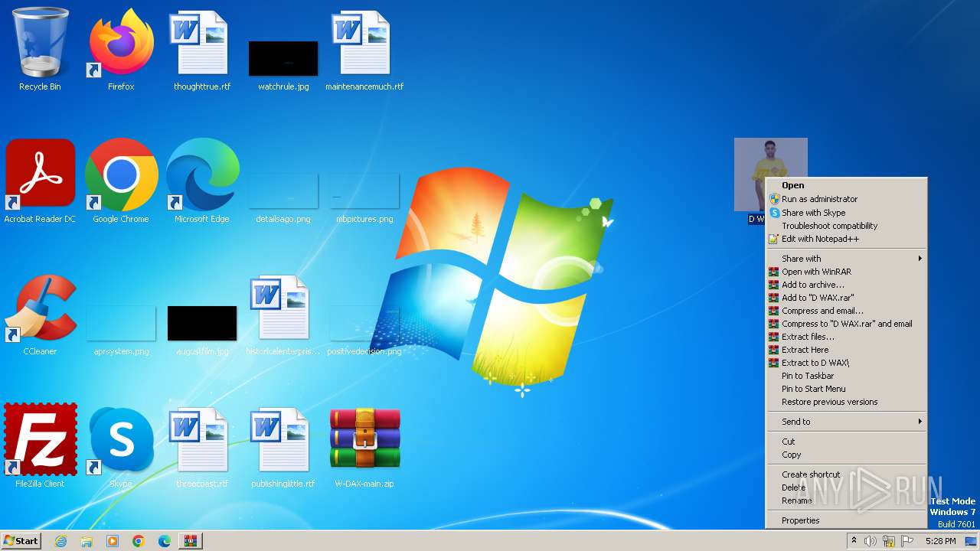Viewport: 980px width, 551px height.
Task: Switch to WinRAR taskbar button
Action: [191, 541]
